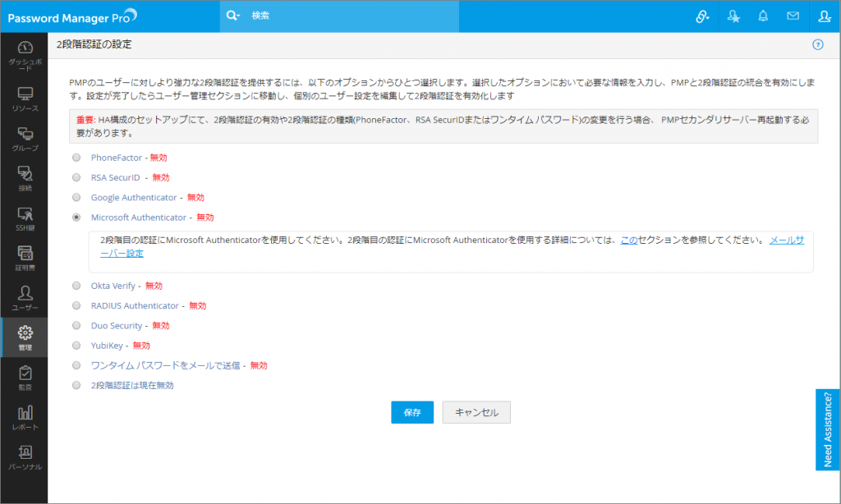This screenshot has height=504, width=841.
Task: Open the Groups (グループ) sidebar icon
Action: click(x=24, y=139)
